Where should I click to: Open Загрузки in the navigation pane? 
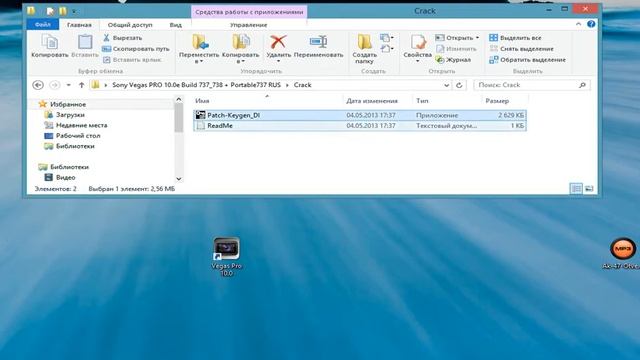(x=70, y=115)
